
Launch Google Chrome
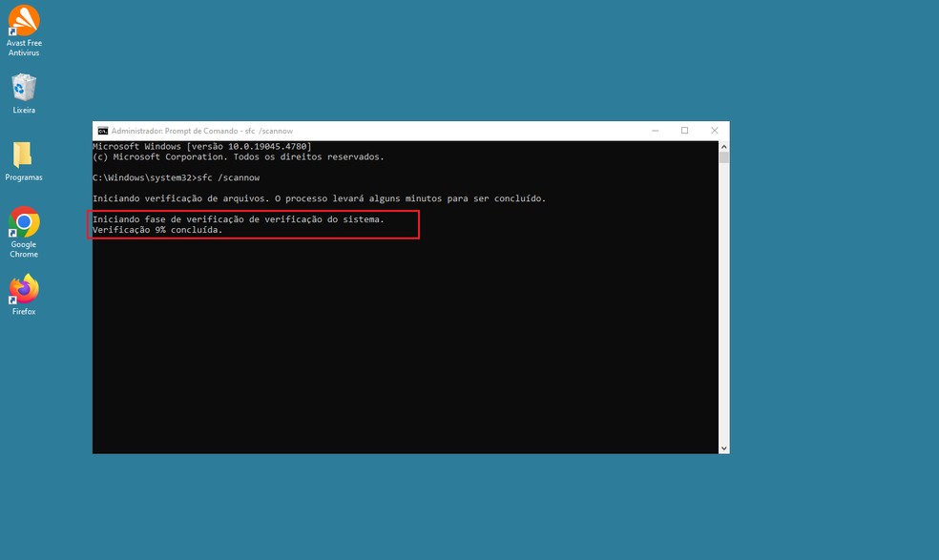click(23, 225)
